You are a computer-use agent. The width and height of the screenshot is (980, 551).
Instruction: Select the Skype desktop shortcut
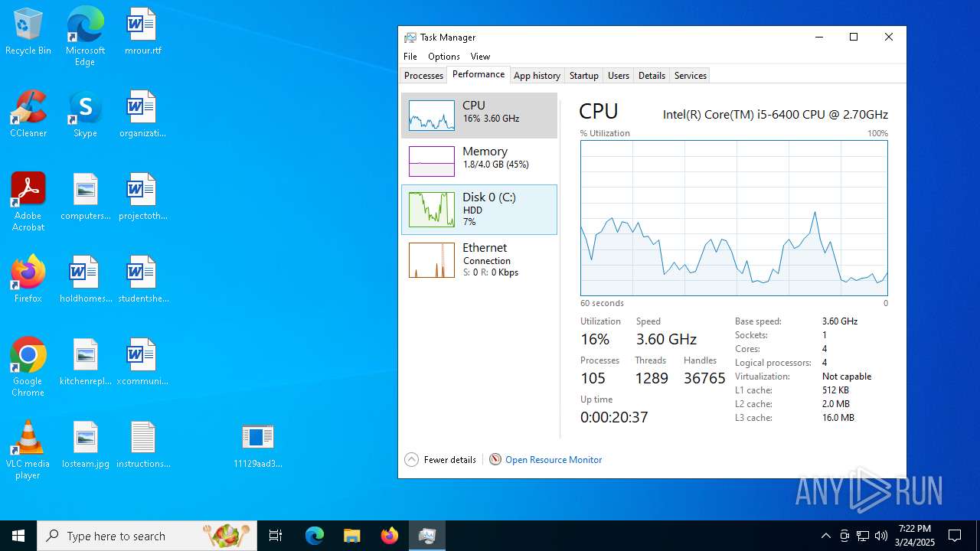85,115
